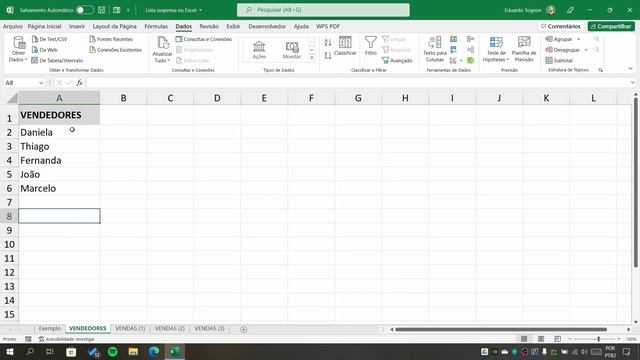The width and height of the screenshot is (640, 360).
Task: Open Windows Start menu
Action: pos(9,351)
